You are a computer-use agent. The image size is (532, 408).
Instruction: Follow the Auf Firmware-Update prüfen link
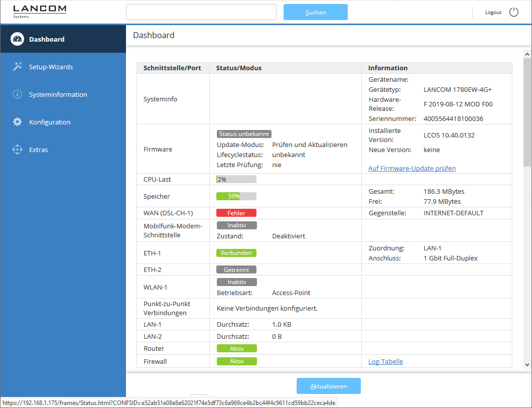point(412,168)
